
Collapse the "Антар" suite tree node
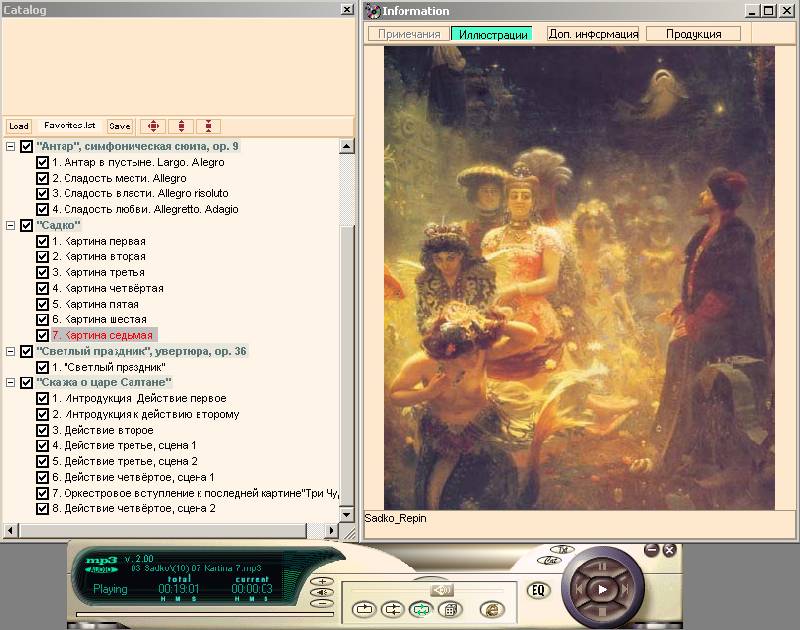point(10,146)
